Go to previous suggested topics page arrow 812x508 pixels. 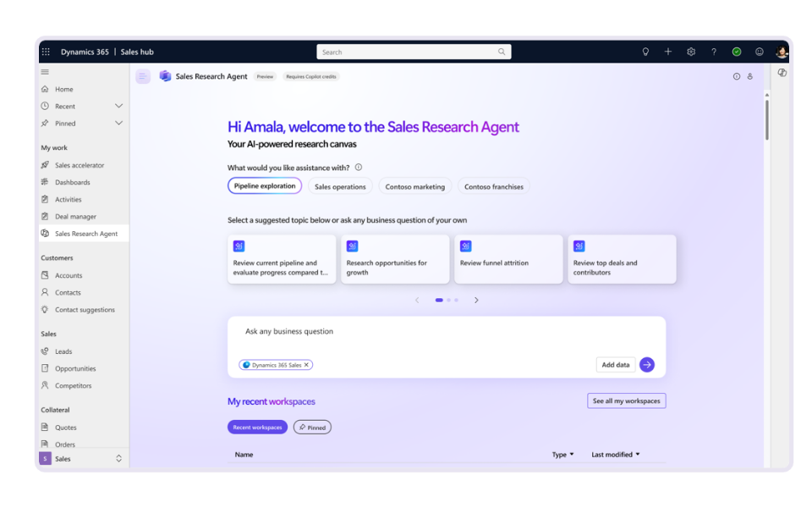point(417,300)
